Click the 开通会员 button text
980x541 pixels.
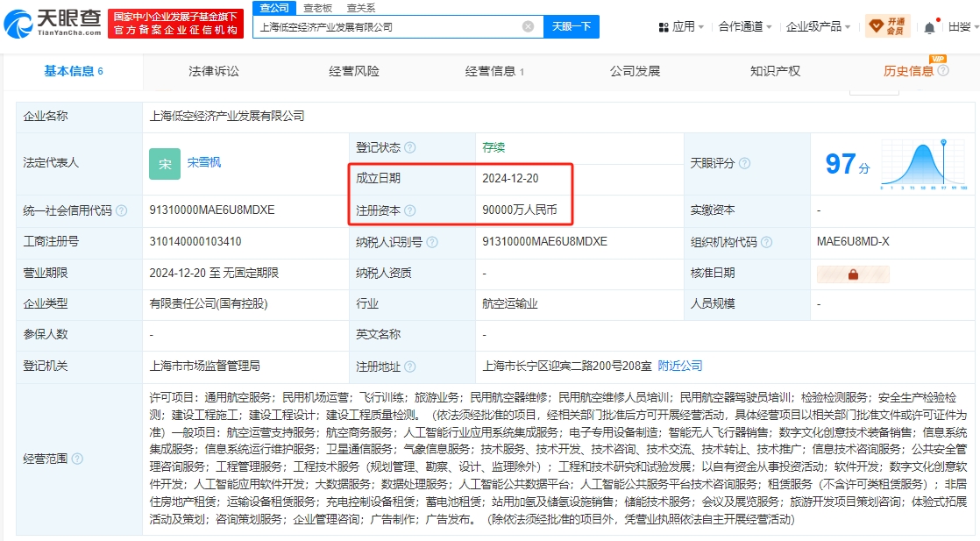(x=895, y=26)
